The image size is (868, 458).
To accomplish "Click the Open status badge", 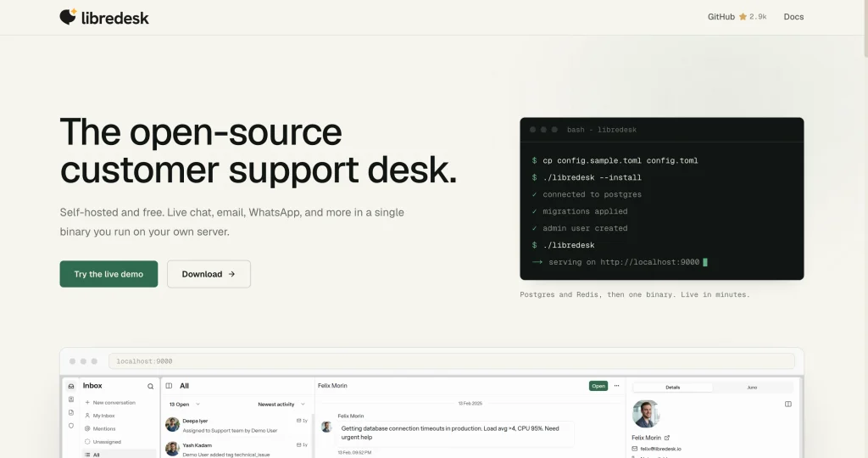I will click(x=598, y=386).
